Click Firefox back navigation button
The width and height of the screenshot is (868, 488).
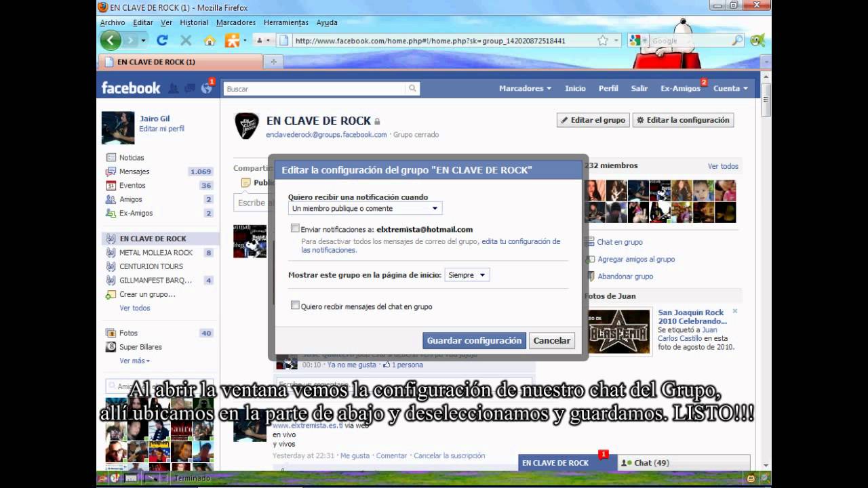[111, 41]
